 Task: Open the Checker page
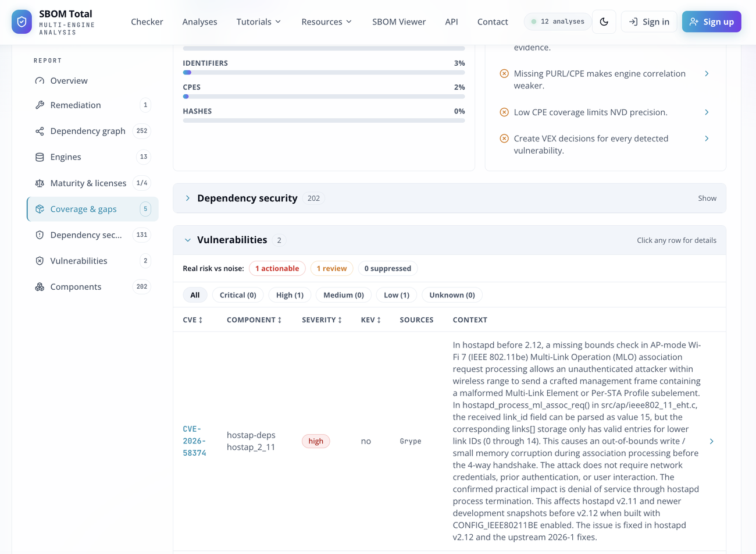pyautogui.click(x=147, y=22)
